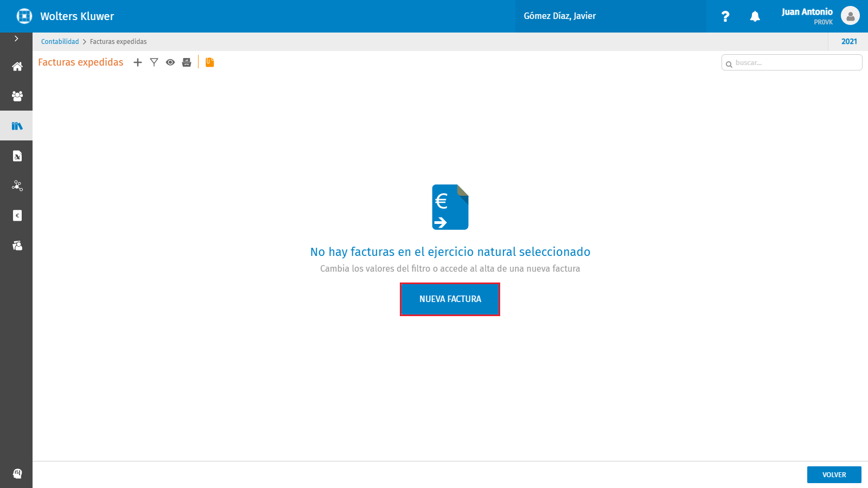Toggle the eye view icon in the toolbar
The height and width of the screenshot is (488, 868).
(170, 62)
